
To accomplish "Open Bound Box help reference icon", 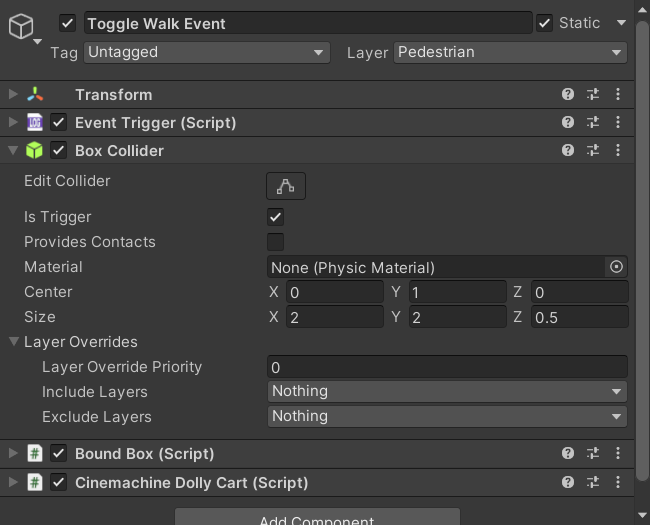I will coord(568,453).
